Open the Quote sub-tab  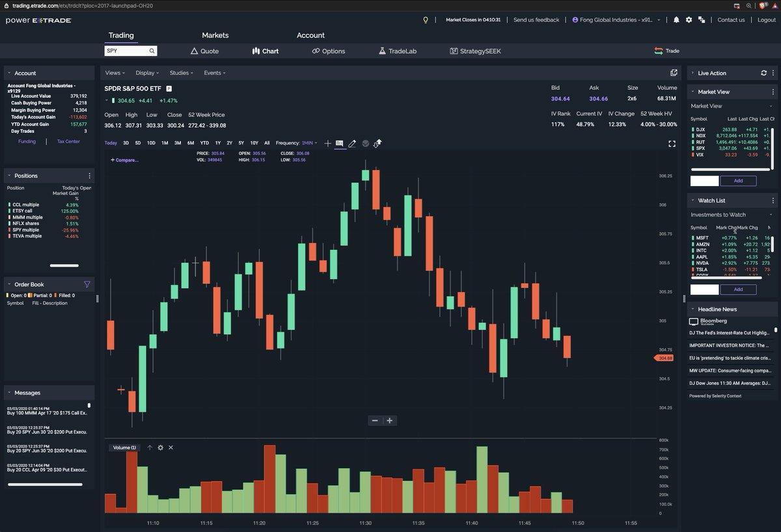(204, 51)
